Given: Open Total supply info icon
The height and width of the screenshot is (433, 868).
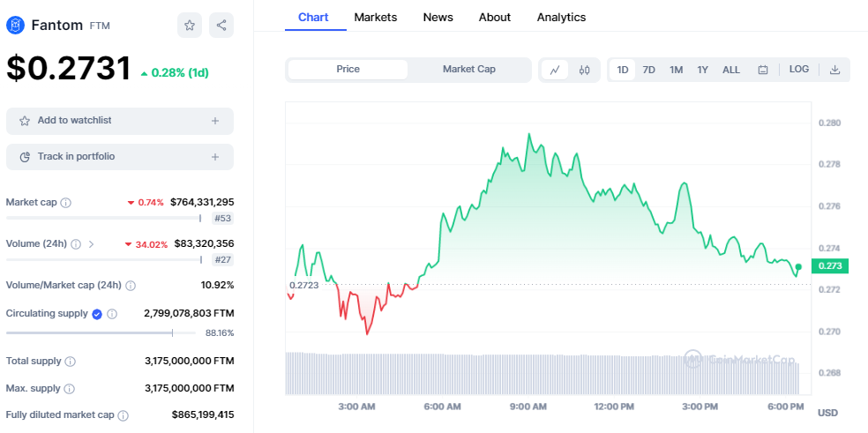Looking at the screenshot, I should [70, 362].
